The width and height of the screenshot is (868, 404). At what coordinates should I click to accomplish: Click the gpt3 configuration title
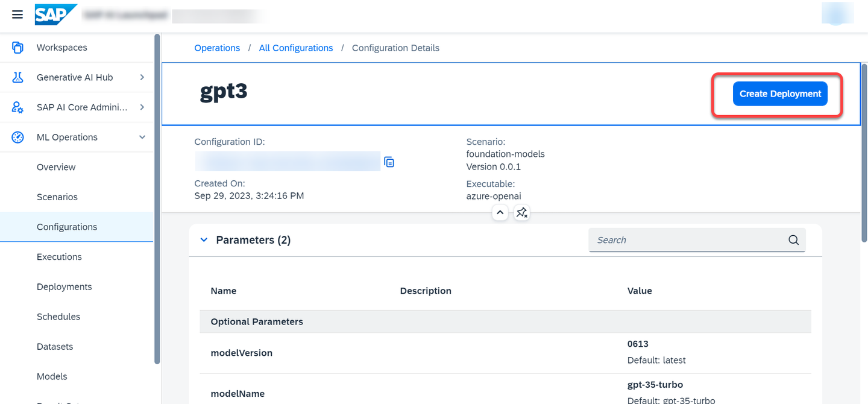224,91
